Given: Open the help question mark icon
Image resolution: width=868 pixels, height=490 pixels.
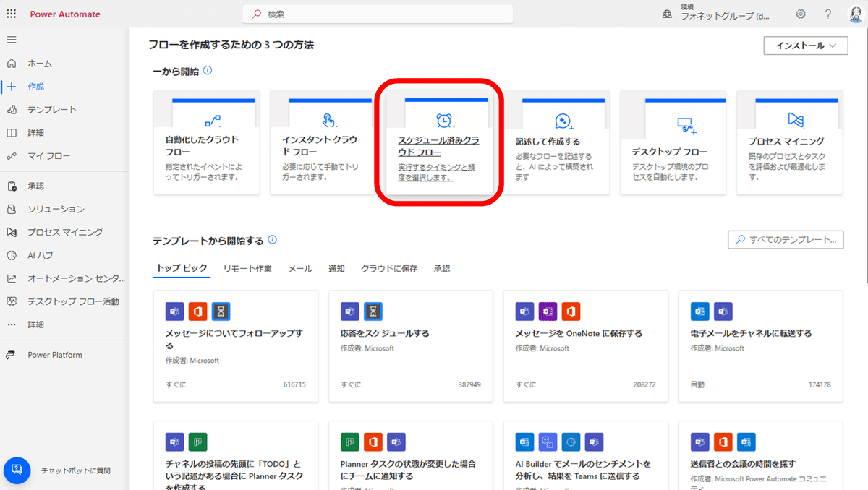Looking at the screenshot, I should [828, 14].
